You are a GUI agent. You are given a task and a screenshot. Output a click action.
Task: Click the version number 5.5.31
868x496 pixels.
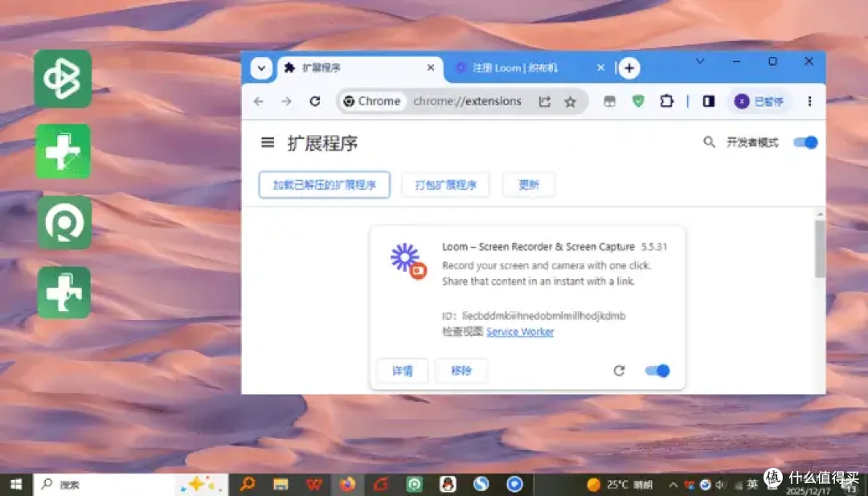(x=654, y=247)
